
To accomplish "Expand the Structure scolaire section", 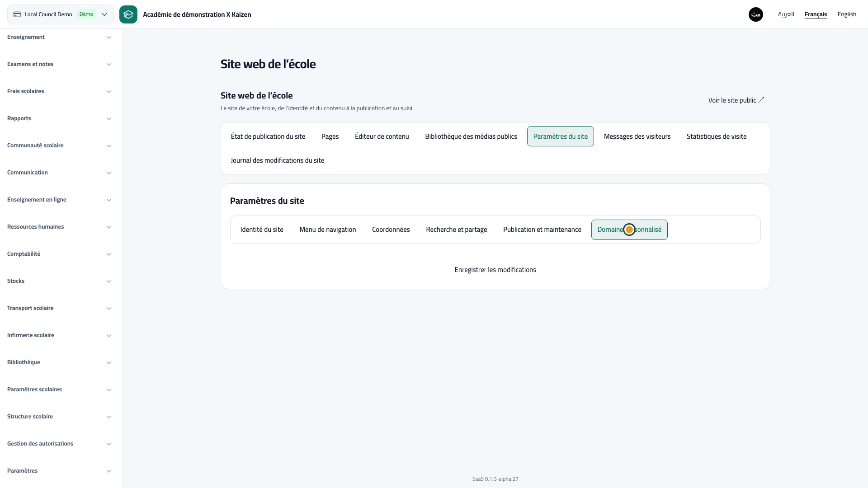I will click(x=59, y=417).
